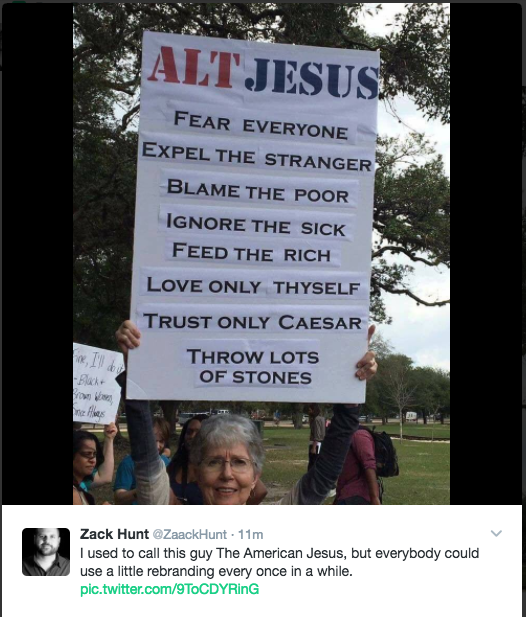Open the tweet options chevron
This screenshot has height=617, width=526.
(x=496, y=534)
